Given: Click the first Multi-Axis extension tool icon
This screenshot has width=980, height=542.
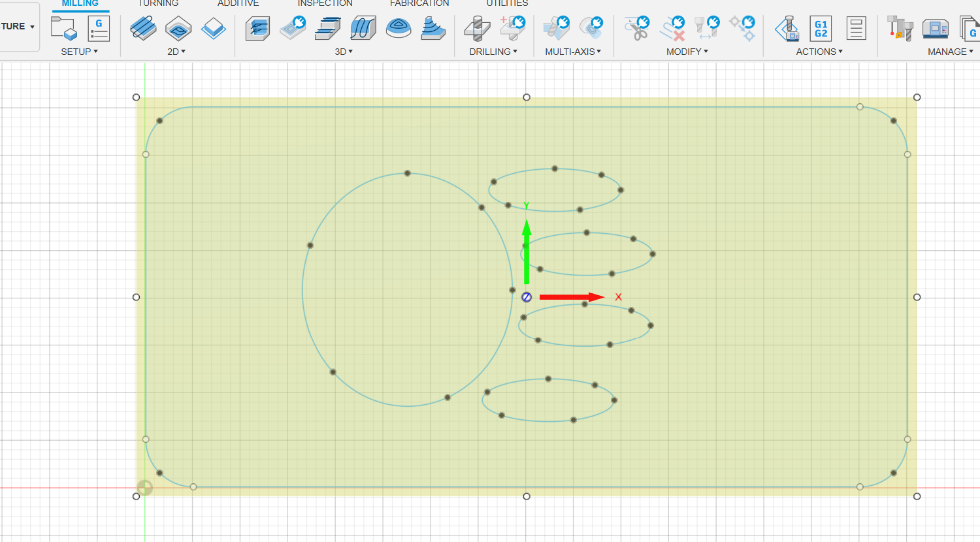Looking at the screenshot, I should 557,29.
